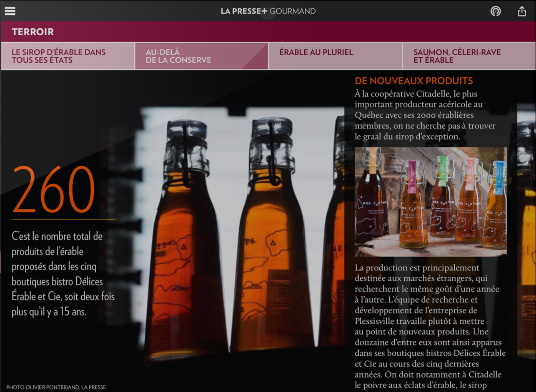
Task: Click the 'Photo Olivier Pontbriand' credit
Action: pos(56,387)
